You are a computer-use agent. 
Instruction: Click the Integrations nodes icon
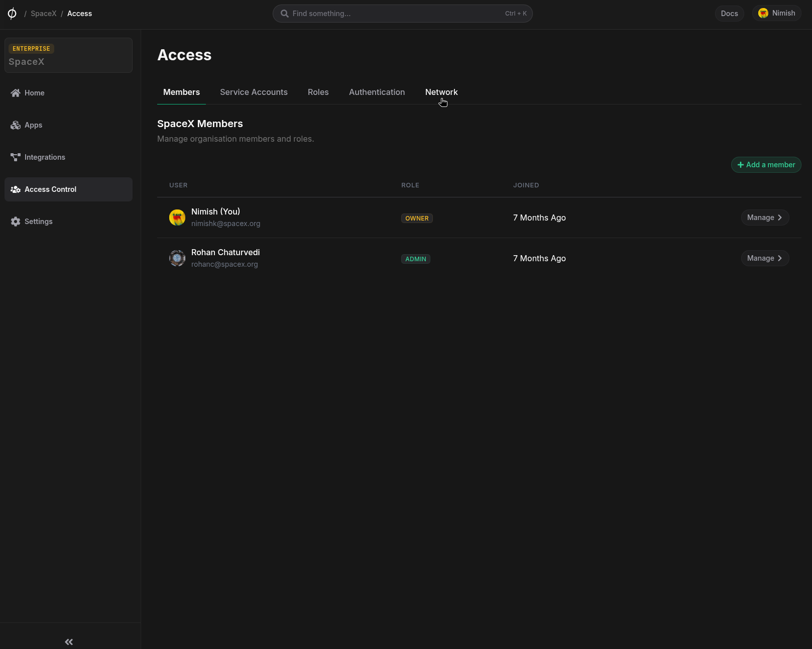16,157
